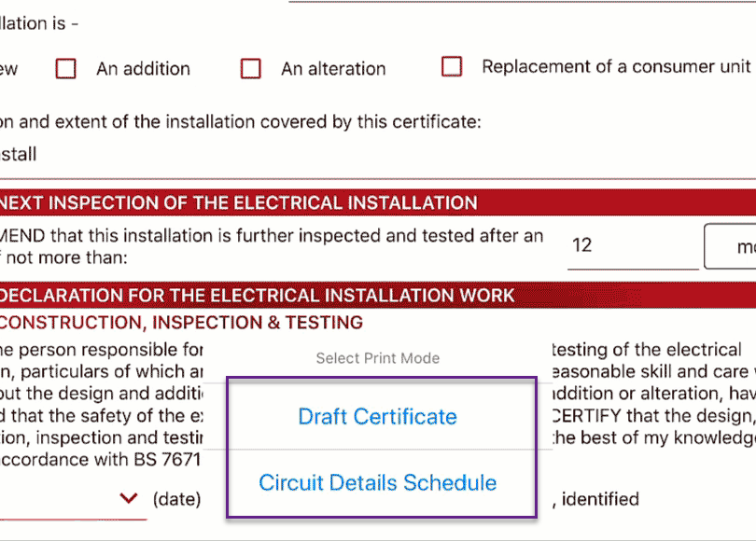Enable the "An alteration" option

[x=250, y=68]
